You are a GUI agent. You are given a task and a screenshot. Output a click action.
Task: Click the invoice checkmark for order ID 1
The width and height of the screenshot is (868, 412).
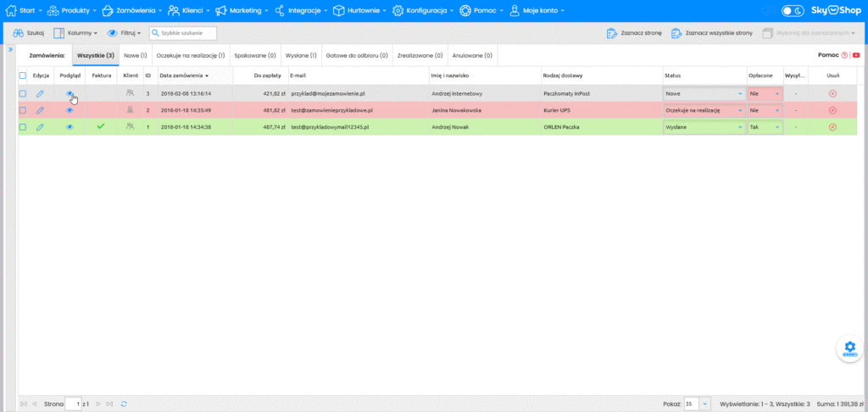point(101,126)
